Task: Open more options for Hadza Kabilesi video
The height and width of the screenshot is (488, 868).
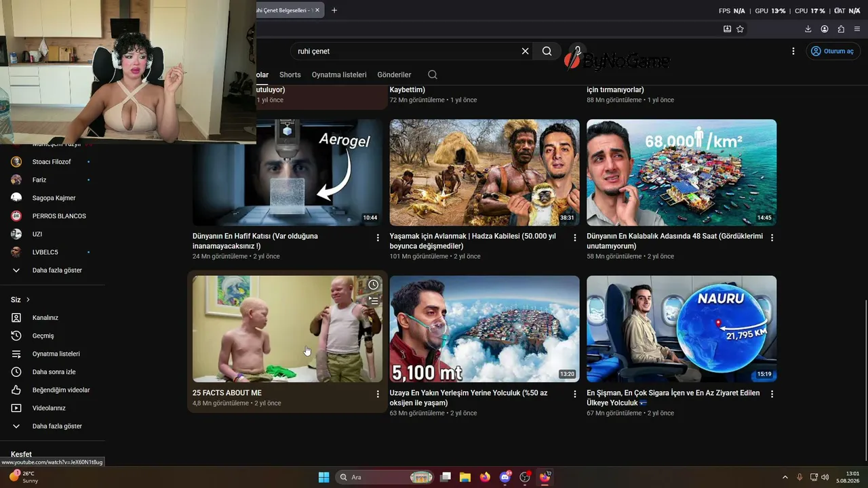Action: 575,238
